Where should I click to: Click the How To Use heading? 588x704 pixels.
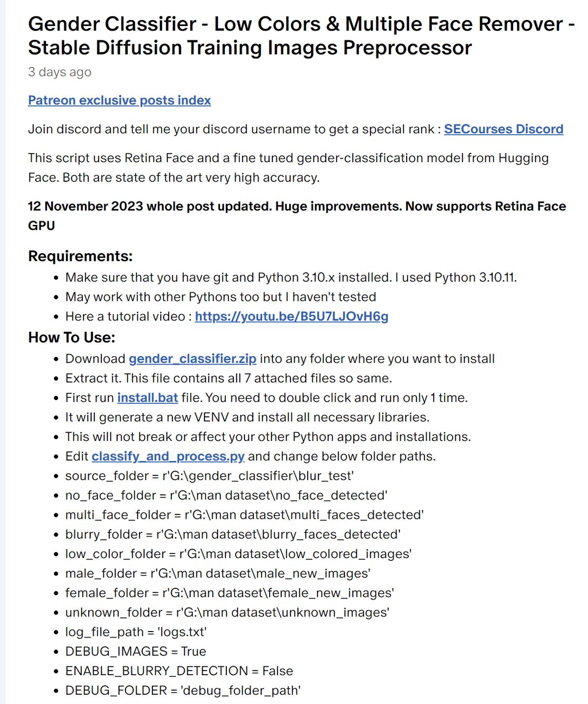(72, 337)
